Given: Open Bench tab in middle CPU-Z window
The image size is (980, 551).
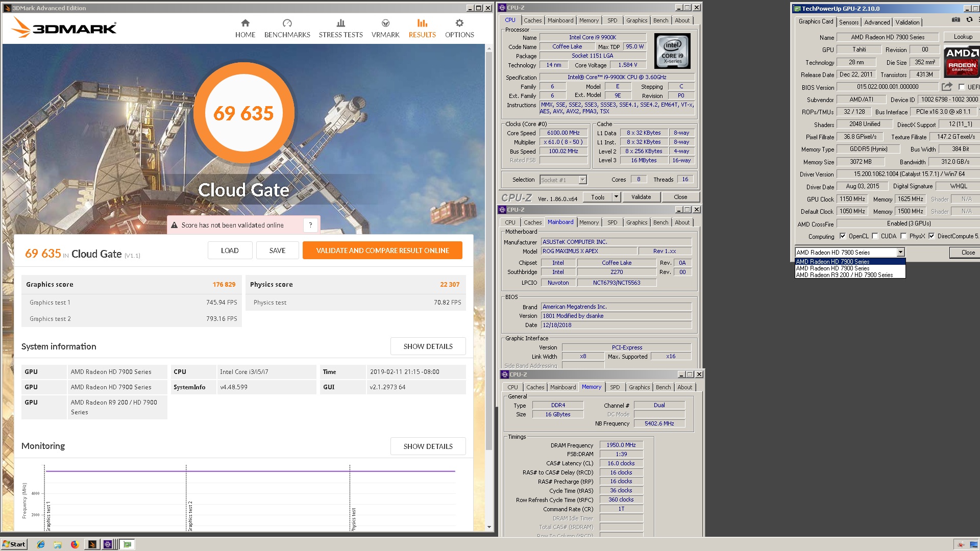Looking at the screenshot, I should [x=660, y=222].
